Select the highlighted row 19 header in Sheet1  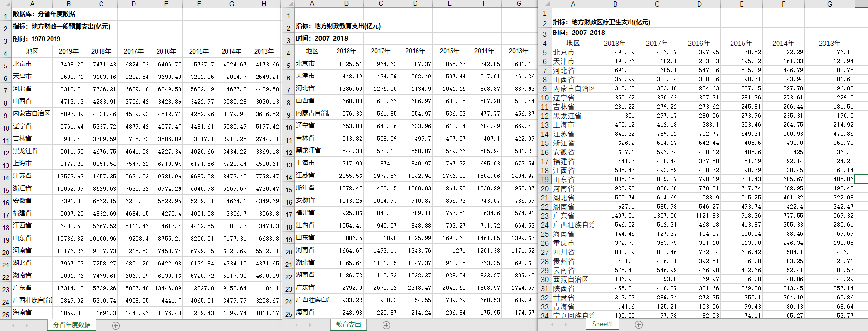[545, 179]
